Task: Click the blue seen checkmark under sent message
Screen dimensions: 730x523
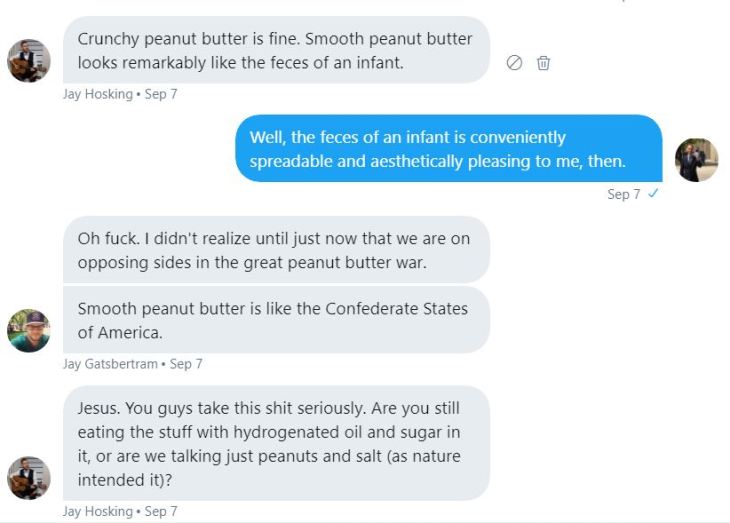Action: point(653,194)
